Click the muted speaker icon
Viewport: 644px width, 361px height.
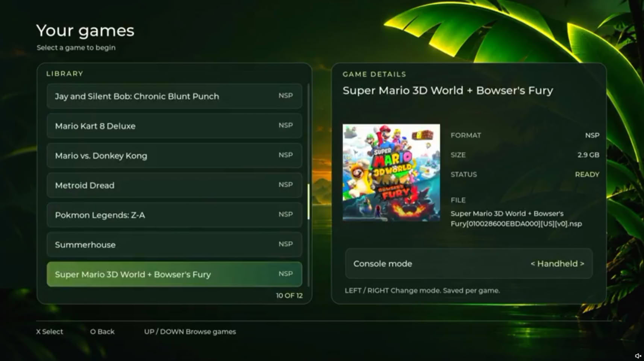click(638, 356)
